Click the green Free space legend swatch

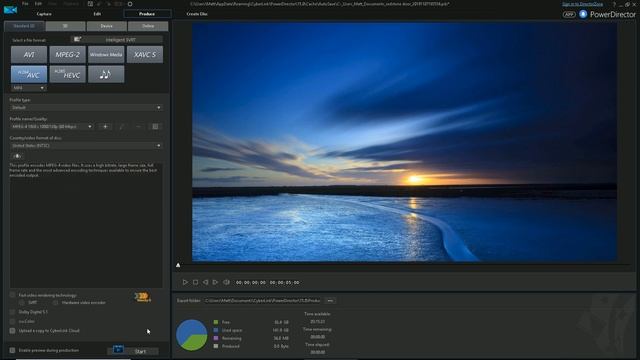click(216, 322)
